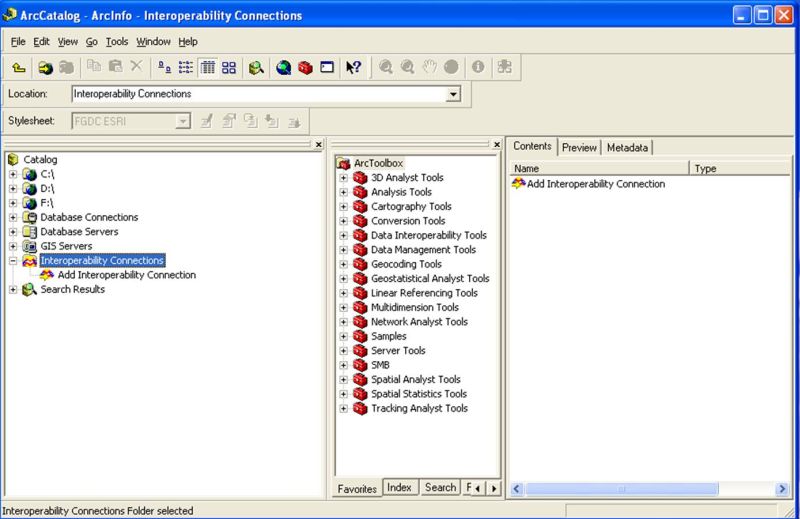The height and width of the screenshot is (519, 800).
Task: Expand the D:\ drive node
Action: [13, 188]
